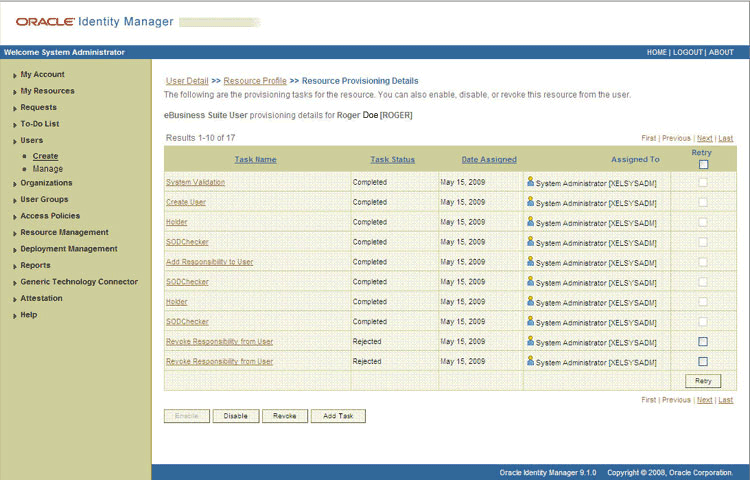Click 'Results 1-10 of 17' text
The height and width of the screenshot is (480, 750).
[200, 138]
